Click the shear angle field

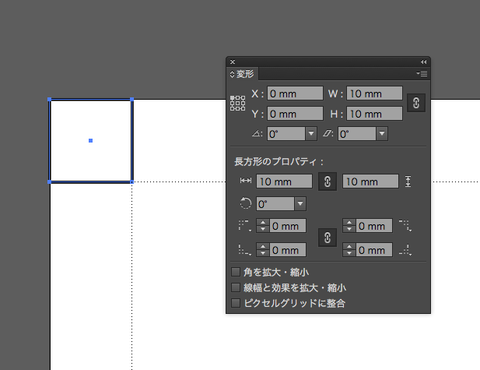[x=357, y=134]
